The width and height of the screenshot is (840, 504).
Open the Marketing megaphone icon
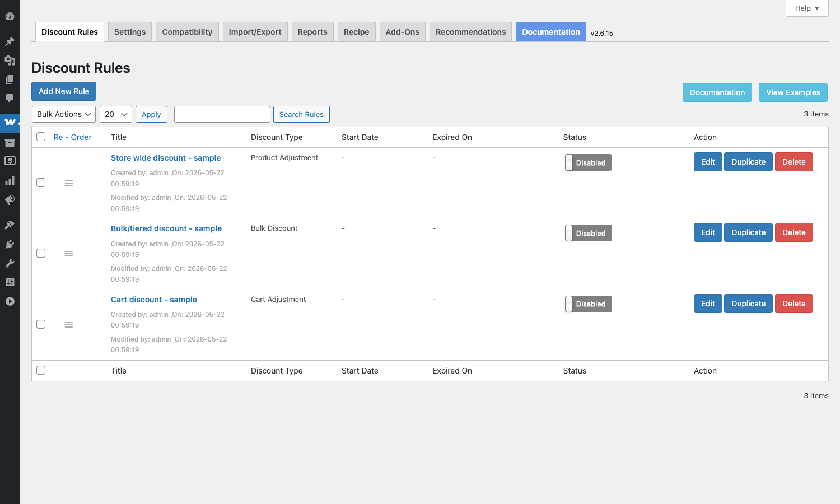10,200
